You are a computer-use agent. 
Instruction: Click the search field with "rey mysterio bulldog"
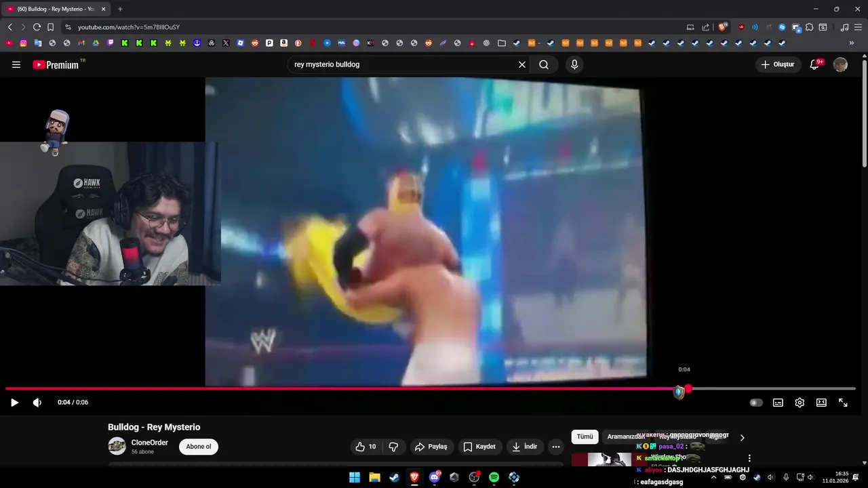[403, 64]
